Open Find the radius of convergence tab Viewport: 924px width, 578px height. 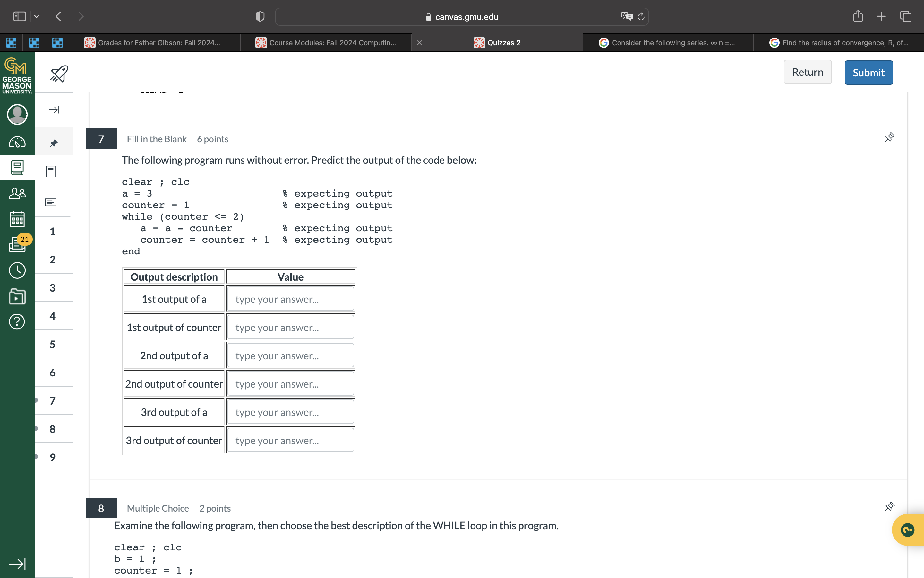click(839, 43)
